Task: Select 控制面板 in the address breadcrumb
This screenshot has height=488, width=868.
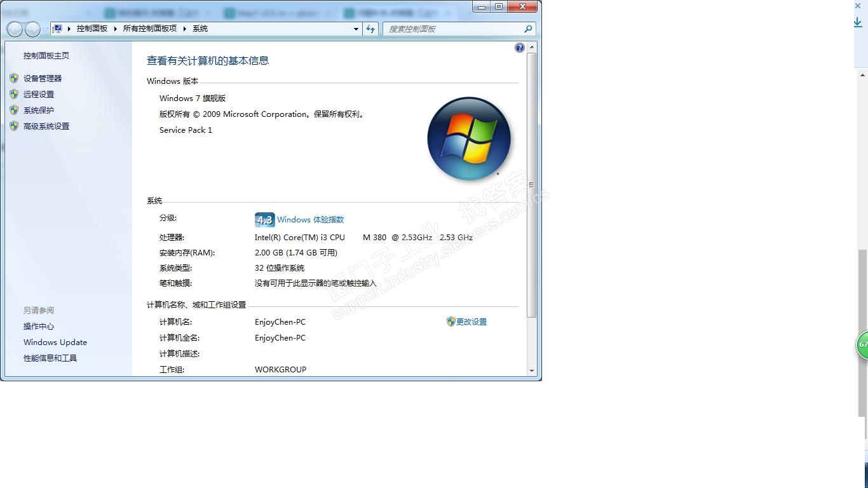Action: [x=92, y=29]
